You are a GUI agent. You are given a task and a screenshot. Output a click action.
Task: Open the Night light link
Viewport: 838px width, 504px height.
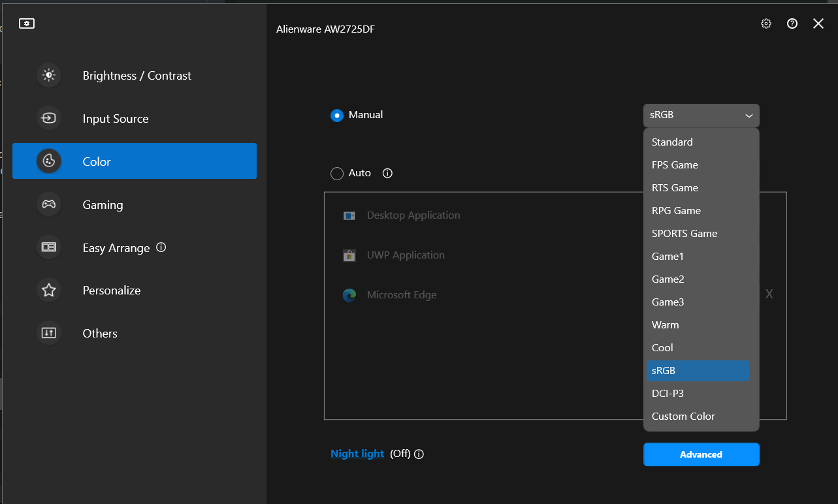click(357, 454)
